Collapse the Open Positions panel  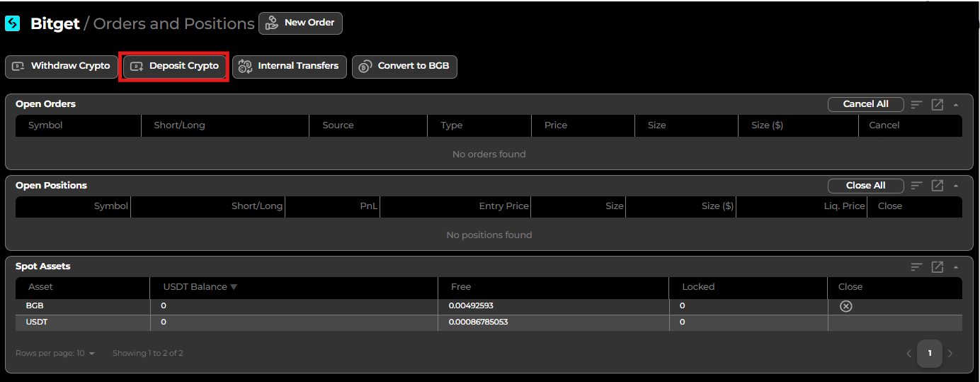pos(956,186)
